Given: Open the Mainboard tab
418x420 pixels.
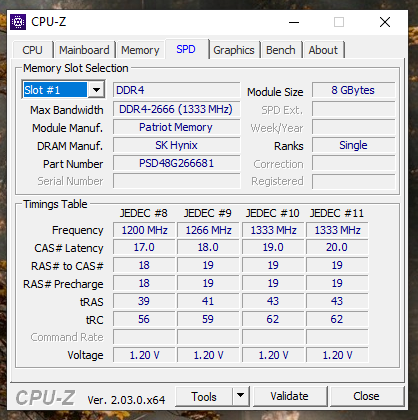Looking at the screenshot, I should tap(84, 50).
